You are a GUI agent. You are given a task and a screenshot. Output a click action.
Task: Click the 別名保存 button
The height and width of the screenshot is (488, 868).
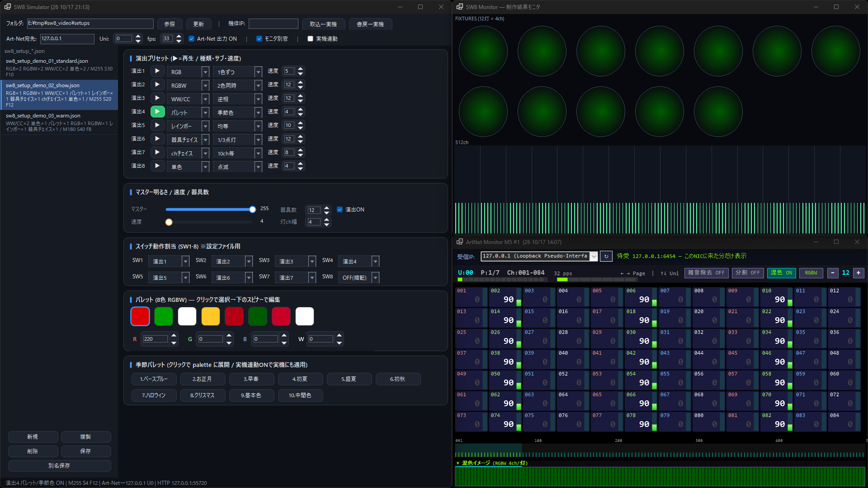(x=59, y=466)
